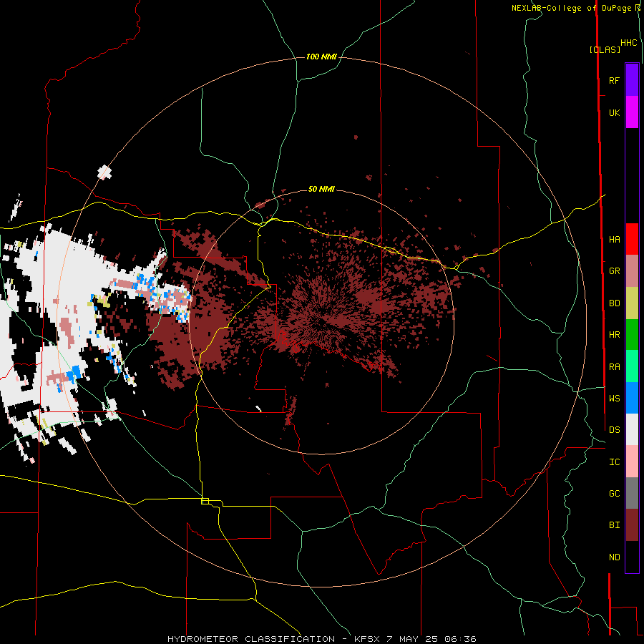Click the DS white legend swatch
644x644 pixels.
(632, 429)
